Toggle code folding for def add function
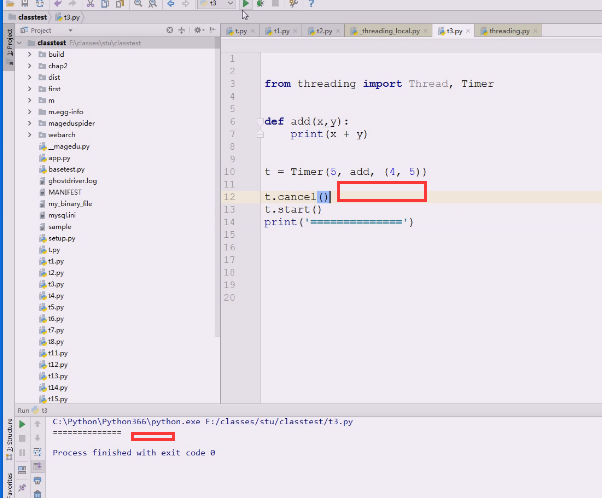602x498 pixels. coord(260,122)
